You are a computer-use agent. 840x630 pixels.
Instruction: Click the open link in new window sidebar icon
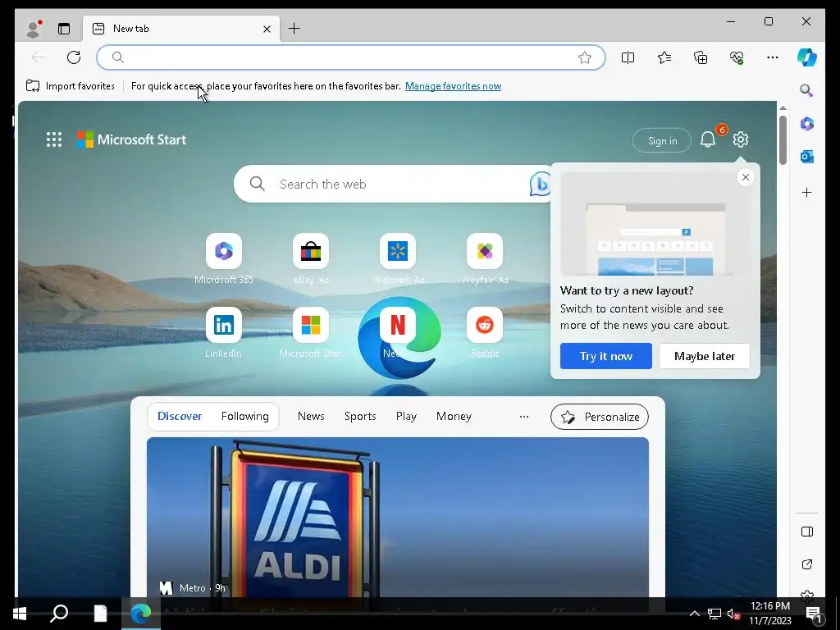[807, 564]
